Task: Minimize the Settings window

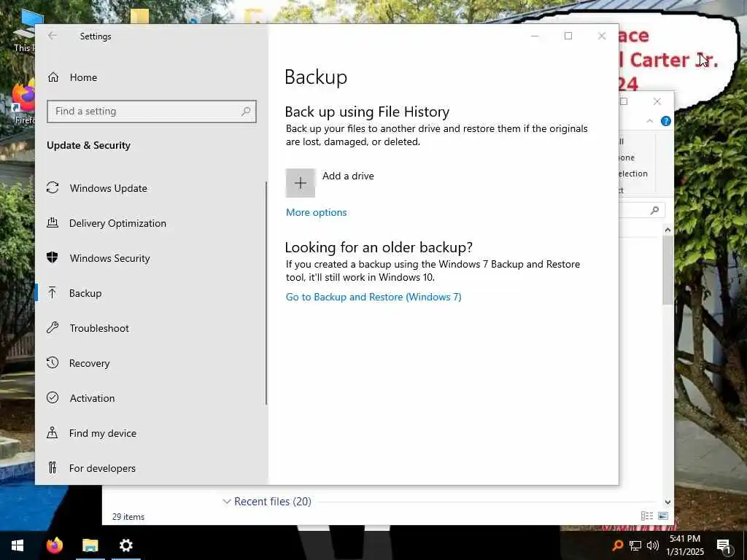Action: (x=535, y=36)
